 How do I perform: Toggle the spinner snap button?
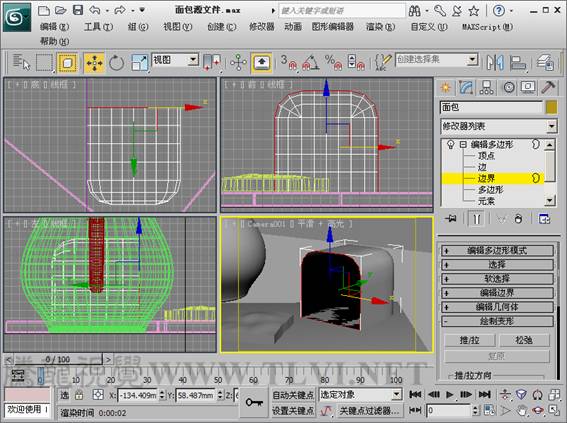pos(356,62)
